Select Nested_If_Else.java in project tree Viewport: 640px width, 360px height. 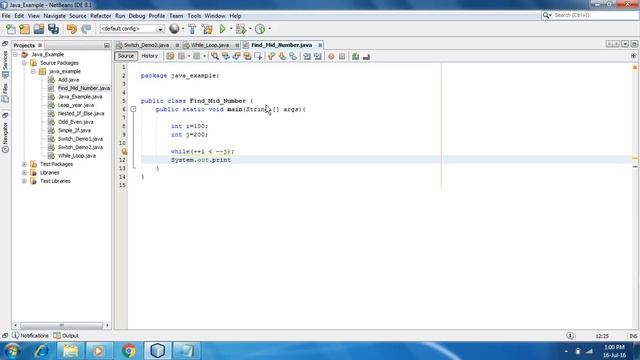pyautogui.click(x=81, y=113)
